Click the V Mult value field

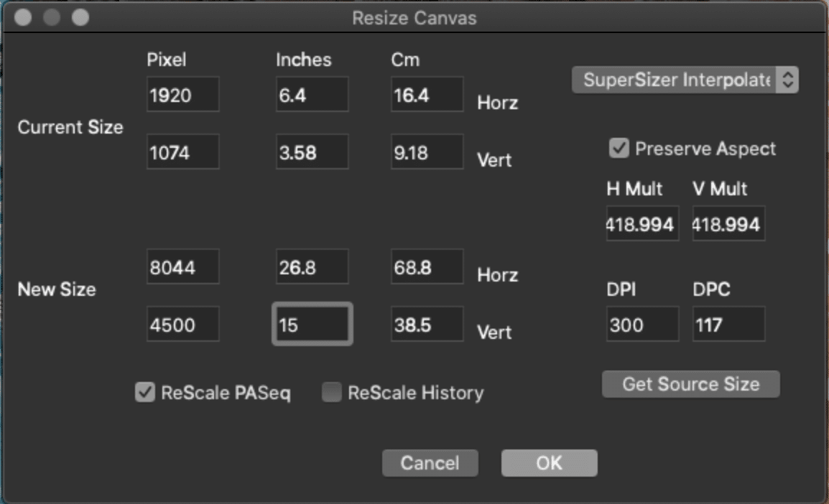click(x=728, y=223)
